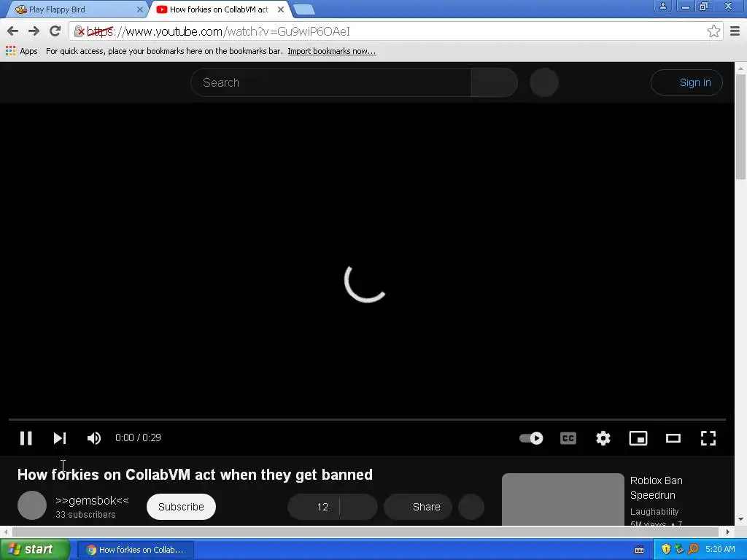
Task: Open Roblox Ban Speedrun title link
Action: (656, 488)
